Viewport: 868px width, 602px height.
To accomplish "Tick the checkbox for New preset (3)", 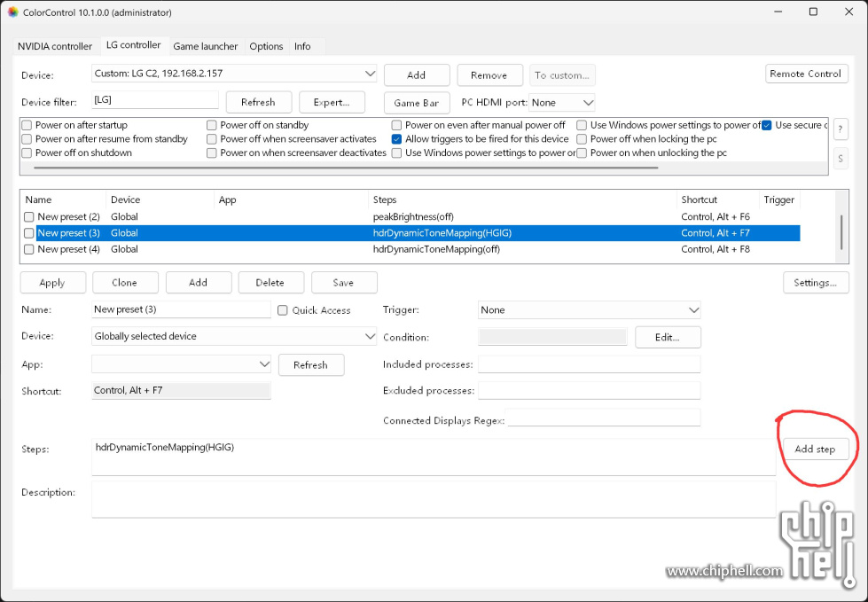I will [28, 233].
